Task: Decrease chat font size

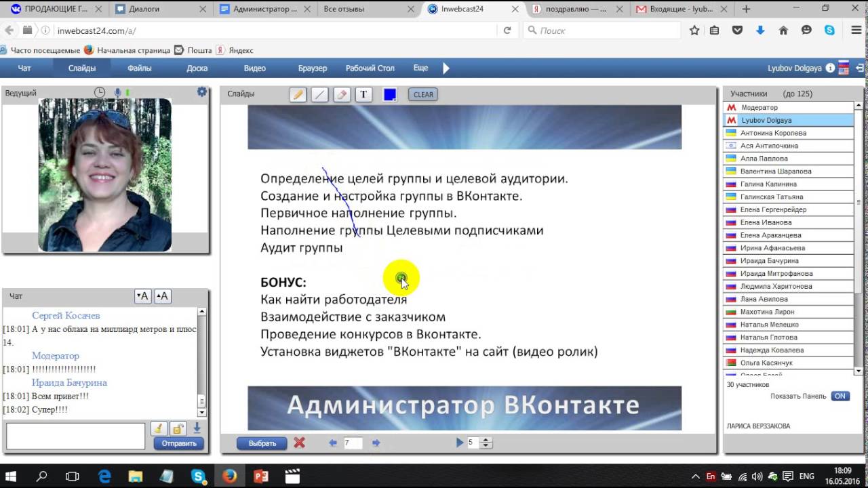Action: (142, 296)
